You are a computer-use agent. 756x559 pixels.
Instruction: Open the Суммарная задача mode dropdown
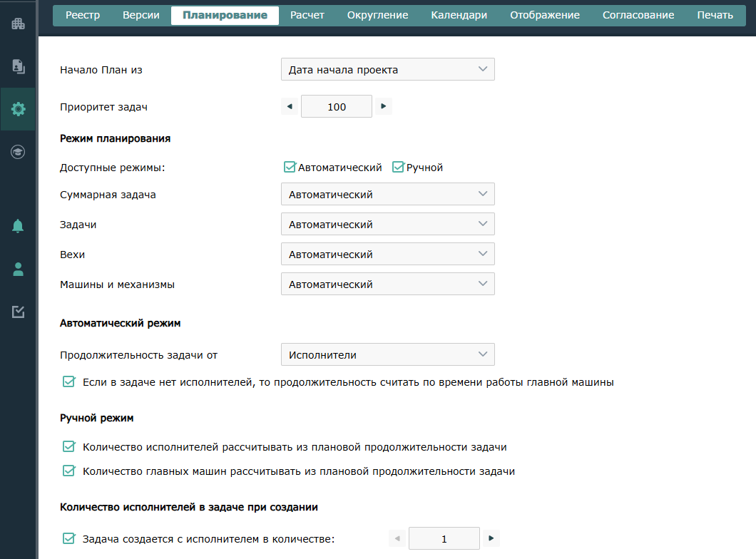[x=387, y=195]
